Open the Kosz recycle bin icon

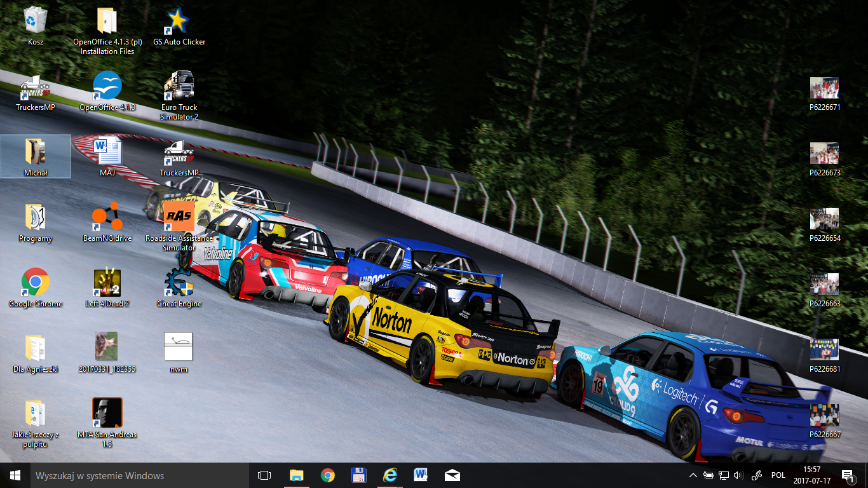(36, 25)
